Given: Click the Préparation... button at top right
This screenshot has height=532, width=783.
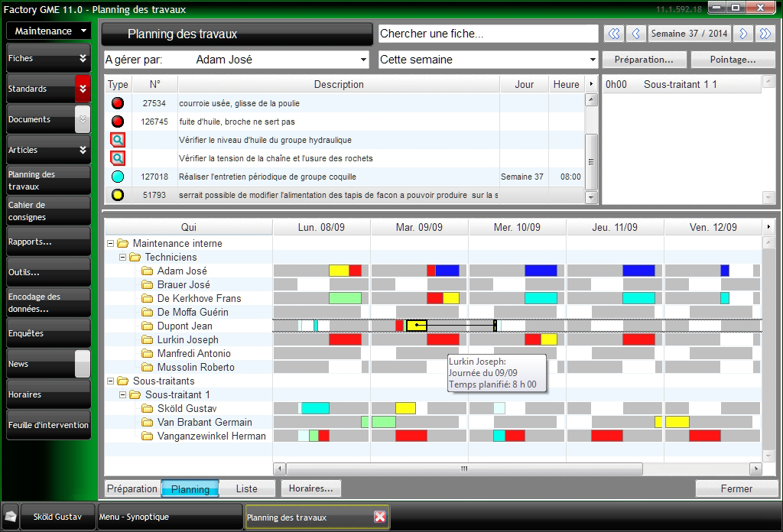Looking at the screenshot, I should [x=644, y=60].
